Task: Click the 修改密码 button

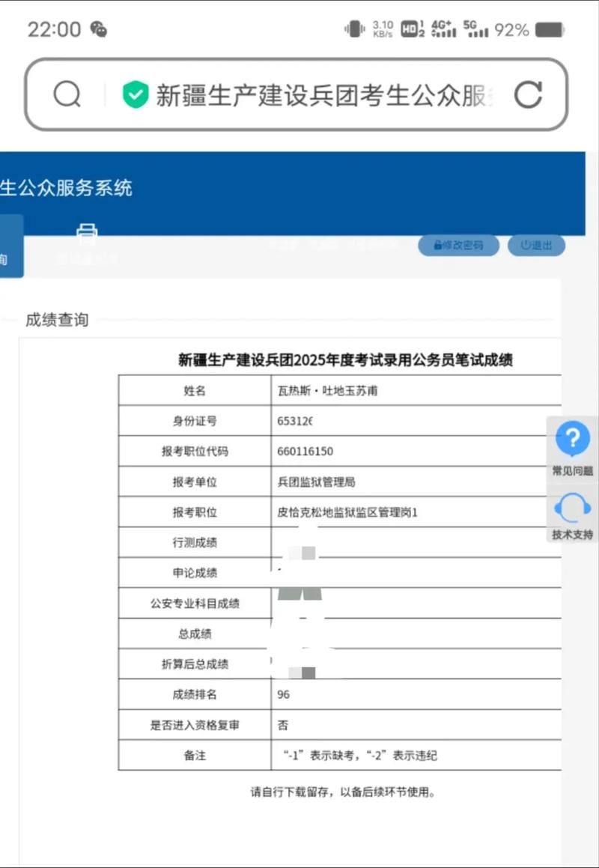Action: pyautogui.click(x=458, y=245)
